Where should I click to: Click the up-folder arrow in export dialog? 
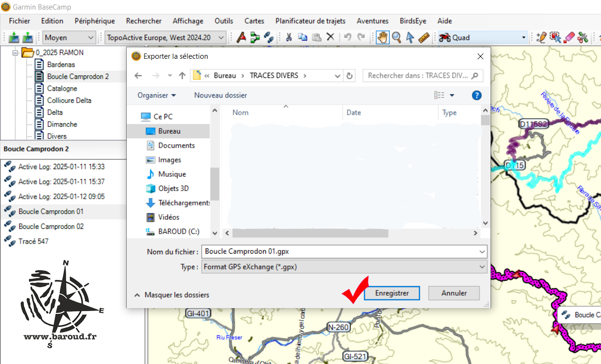182,75
